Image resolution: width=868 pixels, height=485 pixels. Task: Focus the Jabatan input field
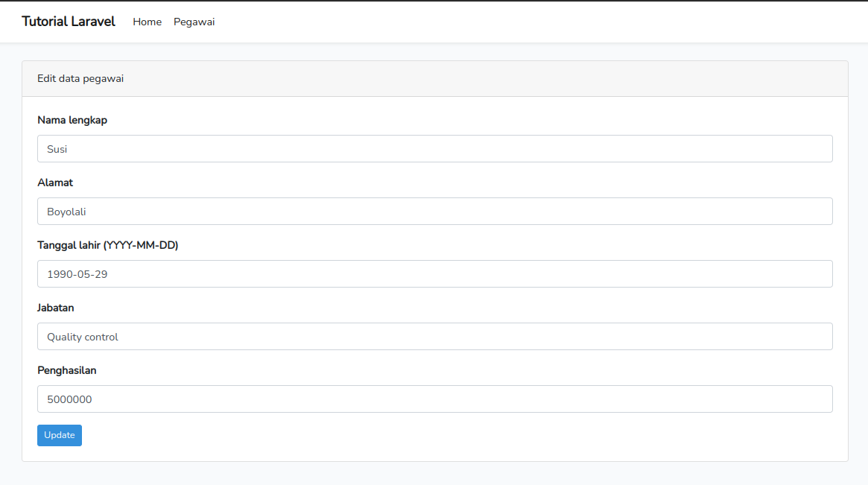(x=434, y=337)
